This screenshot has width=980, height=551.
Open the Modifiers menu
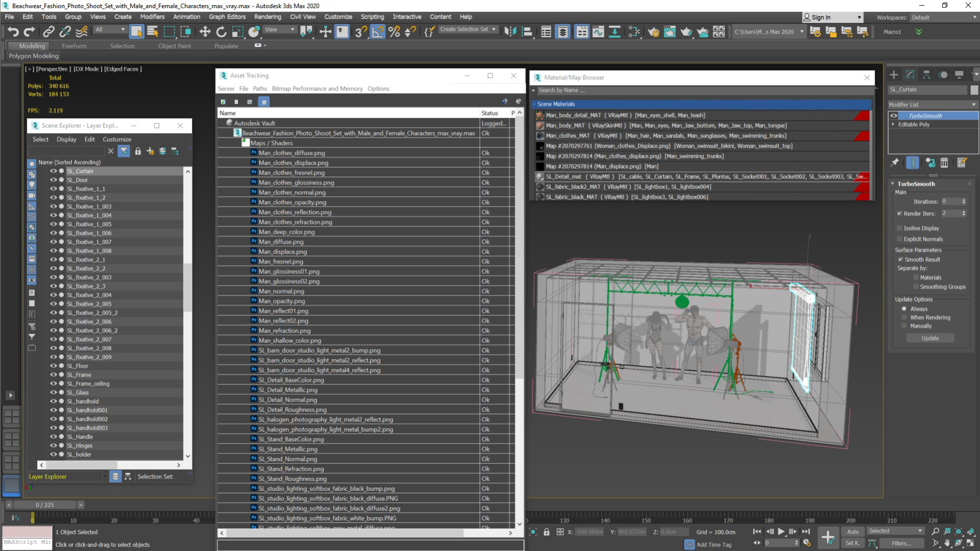coord(152,17)
